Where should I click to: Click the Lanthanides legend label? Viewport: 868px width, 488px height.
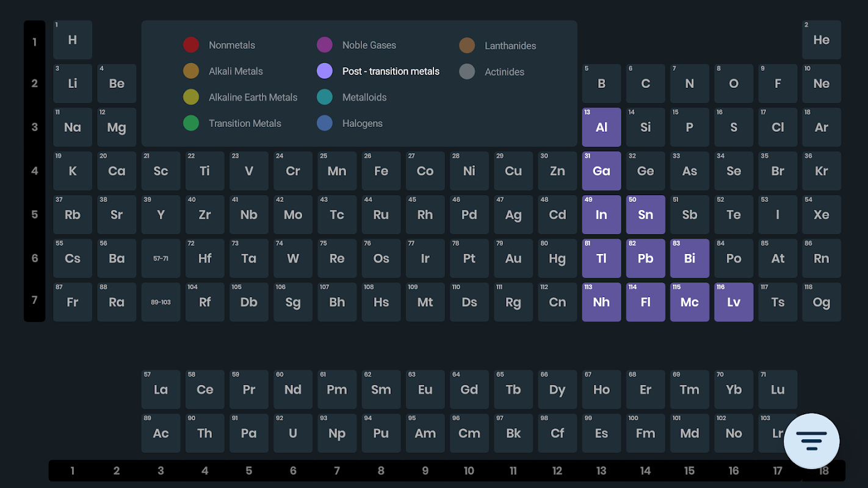[x=510, y=46]
